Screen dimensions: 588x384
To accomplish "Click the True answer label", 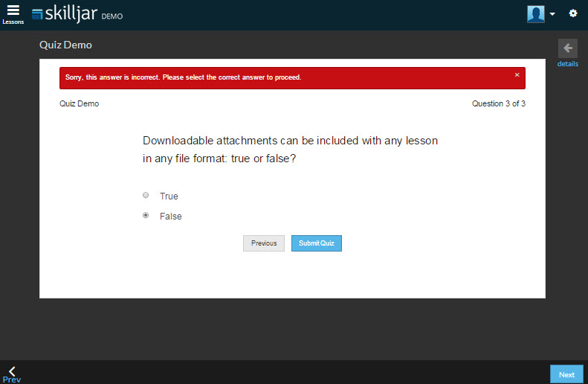I will (169, 196).
